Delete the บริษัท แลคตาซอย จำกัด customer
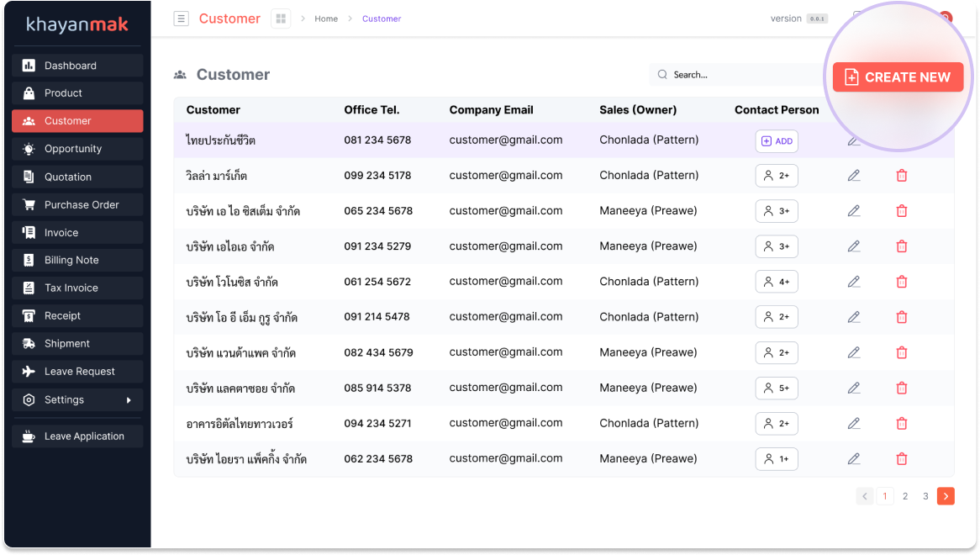 click(x=902, y=388)
